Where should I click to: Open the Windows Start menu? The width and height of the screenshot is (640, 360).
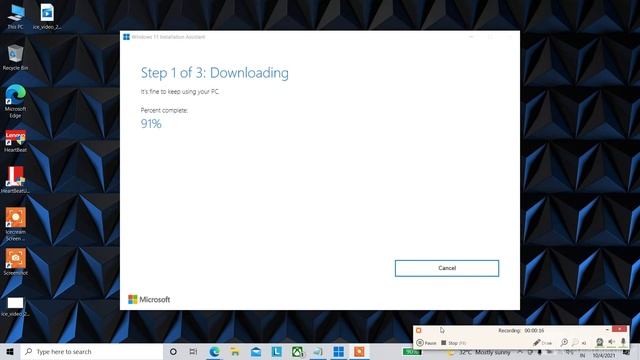click(x=10, y=351)
